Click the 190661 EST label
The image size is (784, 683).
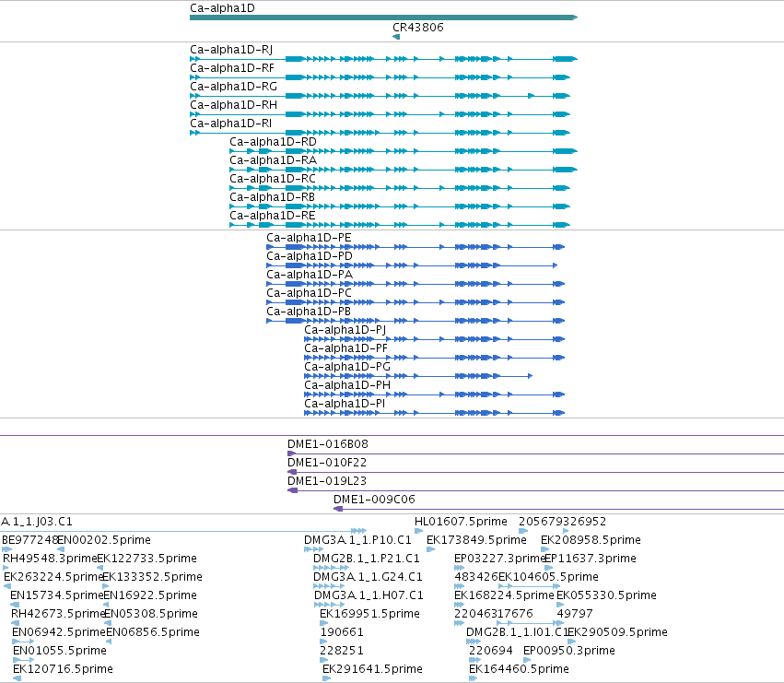coord(342,632)
